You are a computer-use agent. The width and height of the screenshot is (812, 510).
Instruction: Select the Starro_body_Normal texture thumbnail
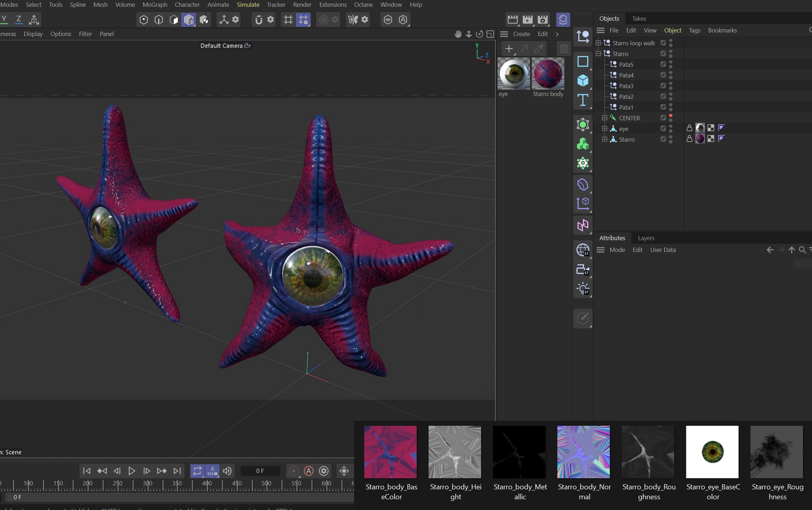point(583,452)
